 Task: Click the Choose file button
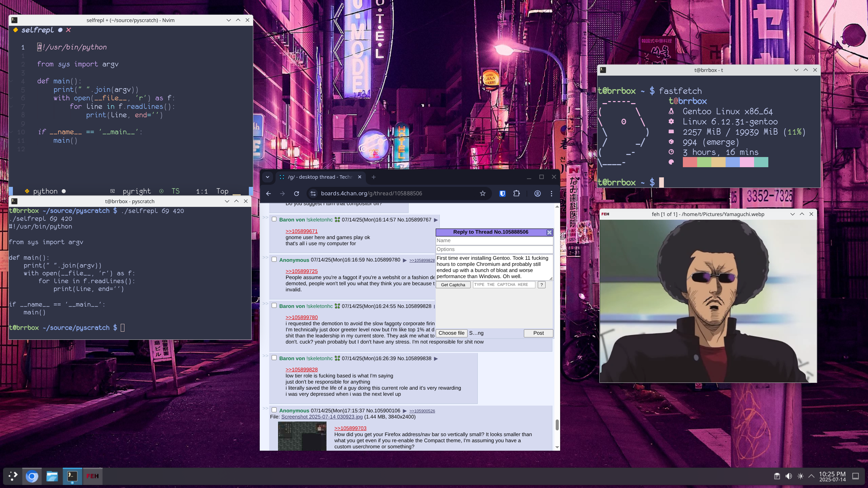[x=451, y=333]
